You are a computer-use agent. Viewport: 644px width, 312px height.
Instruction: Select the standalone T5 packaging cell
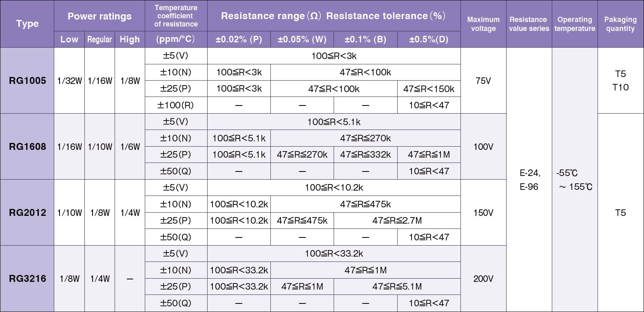pos(620,213)
